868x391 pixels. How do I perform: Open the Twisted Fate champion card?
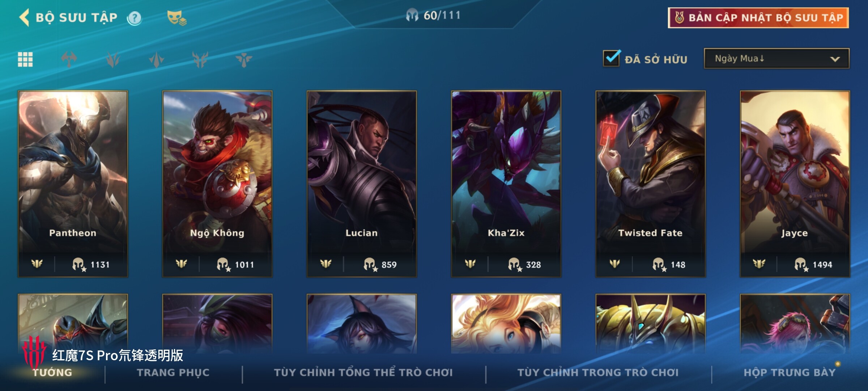[650, 184]
